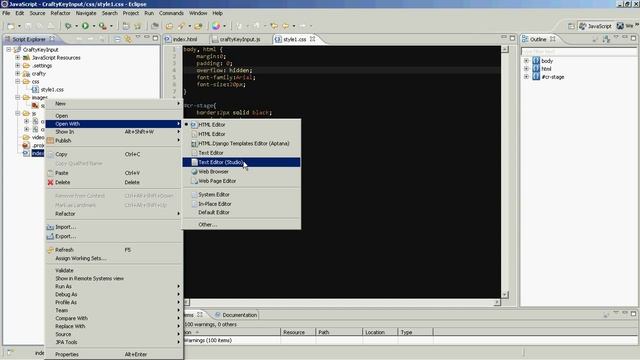Viewport: 640px width, 360px height.
Task: Click the open folder toolbar icon
Action: click(169, 26)
